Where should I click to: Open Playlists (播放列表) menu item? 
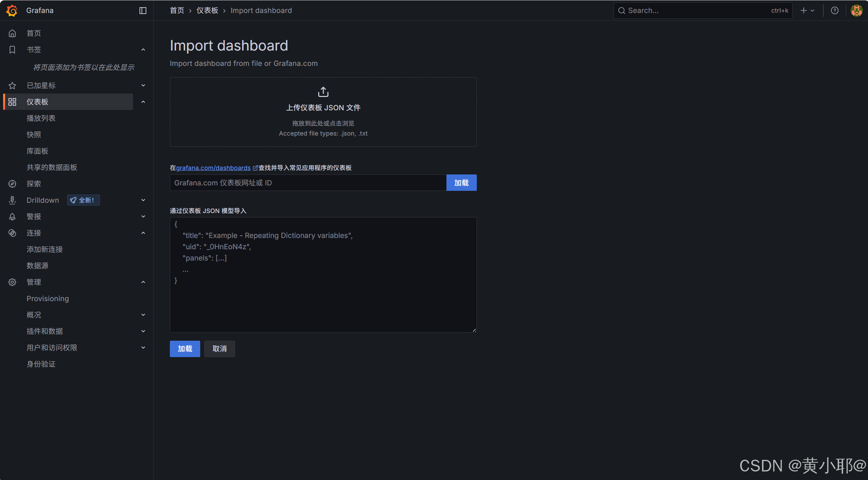click(41, 118)
